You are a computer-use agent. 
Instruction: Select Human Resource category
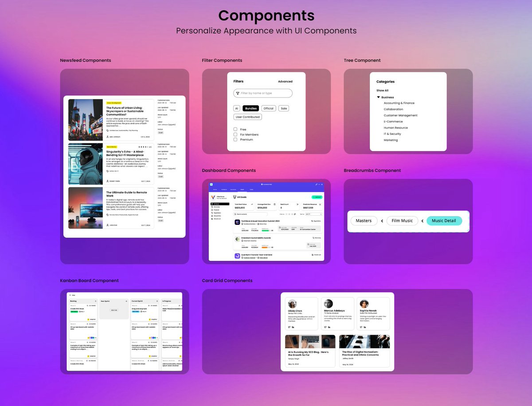396,128
